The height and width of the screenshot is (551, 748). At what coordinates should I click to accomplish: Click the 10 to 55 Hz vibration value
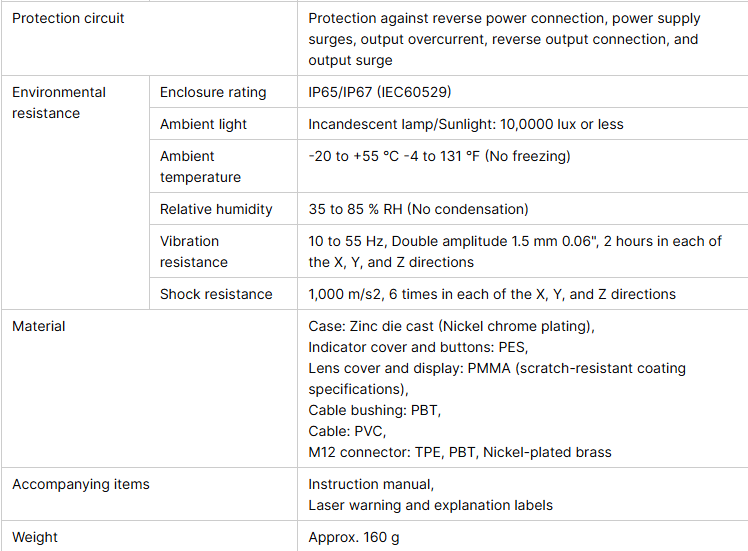[515, 252]
